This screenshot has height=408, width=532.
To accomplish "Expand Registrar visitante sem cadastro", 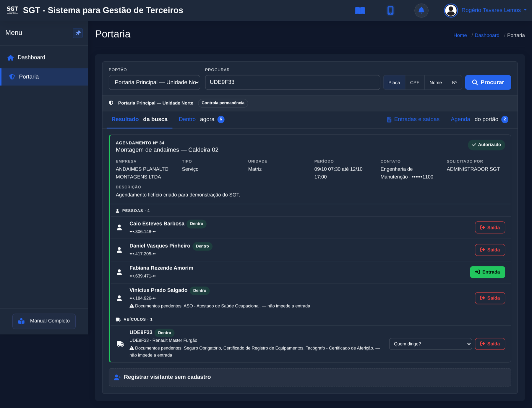I will tap(310, 377).
